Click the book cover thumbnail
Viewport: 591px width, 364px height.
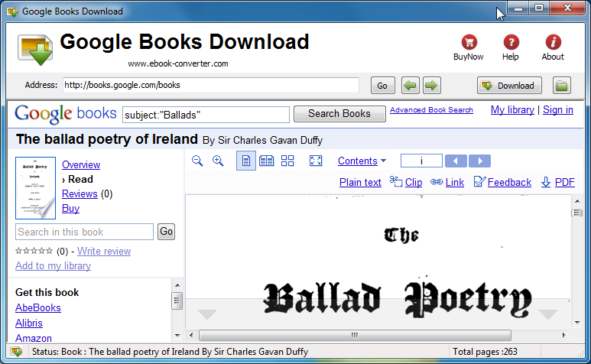click(x=35, y=188)
